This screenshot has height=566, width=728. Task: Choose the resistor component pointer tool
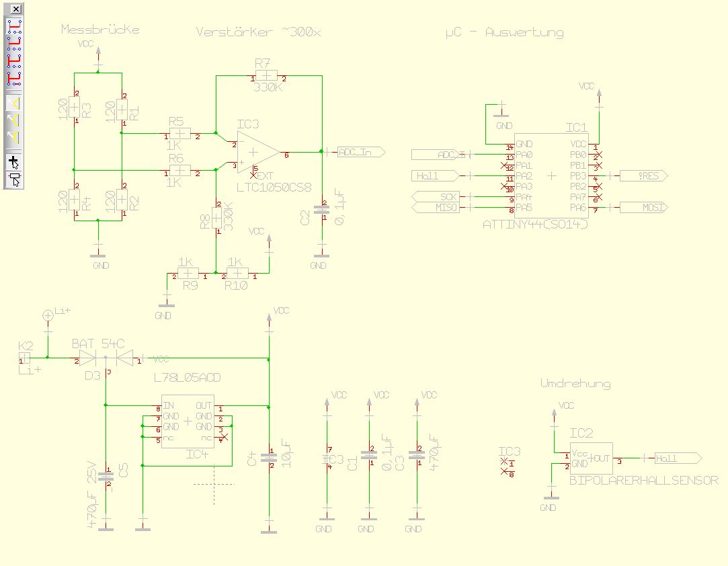14,179
